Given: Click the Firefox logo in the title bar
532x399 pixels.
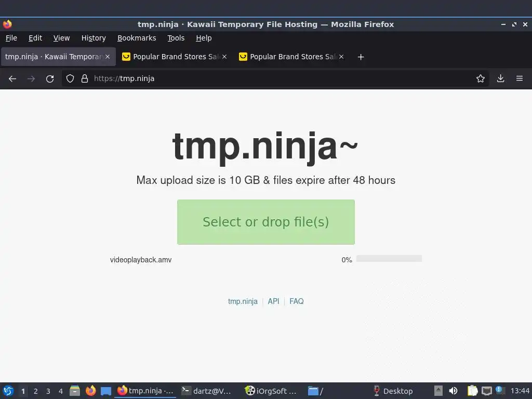Looking at the screenshot, I should tap(7, 24).
